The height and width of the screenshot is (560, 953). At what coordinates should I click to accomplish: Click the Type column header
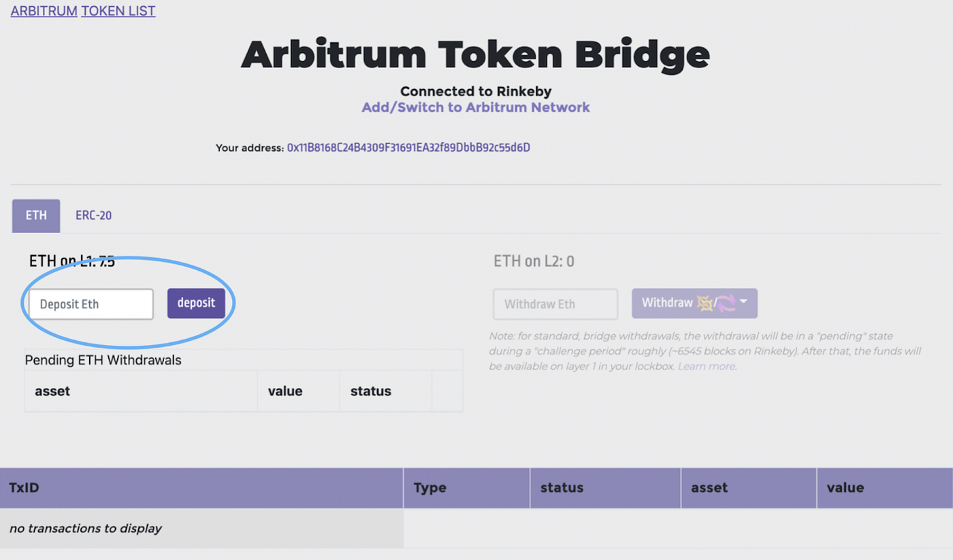(430, 488)
